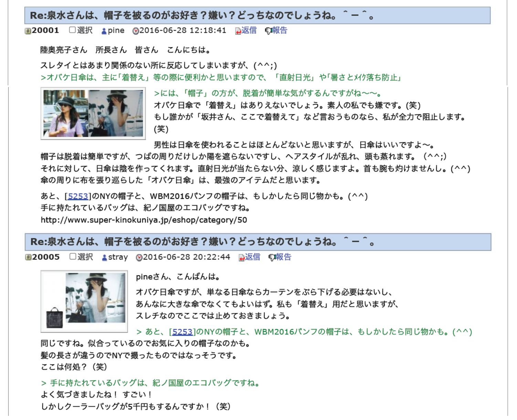The image size is (517, 420).
Task: Click the post number 20001 text
Action: [x=45, y=30]
